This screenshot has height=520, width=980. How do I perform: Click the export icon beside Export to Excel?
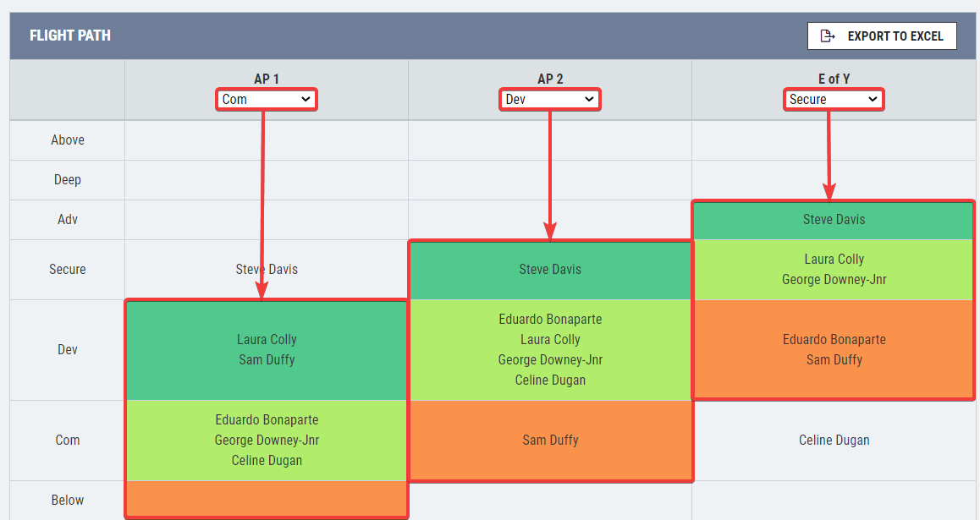(827, 36)
